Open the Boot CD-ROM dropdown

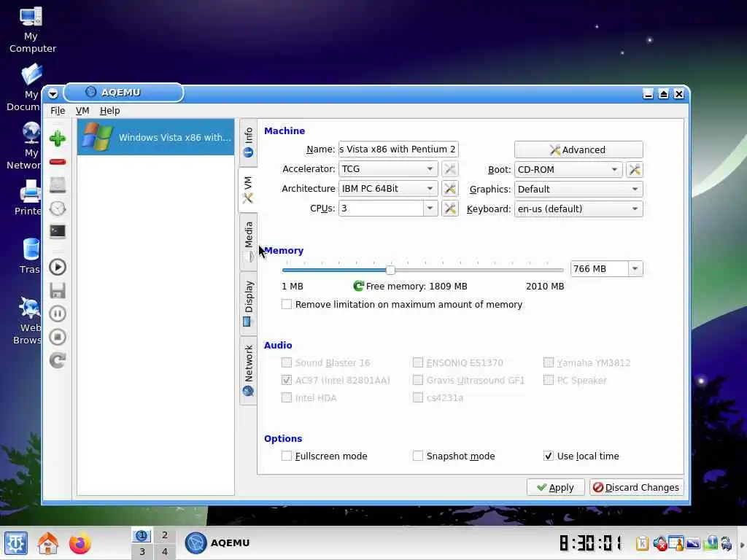pos(568,169)
